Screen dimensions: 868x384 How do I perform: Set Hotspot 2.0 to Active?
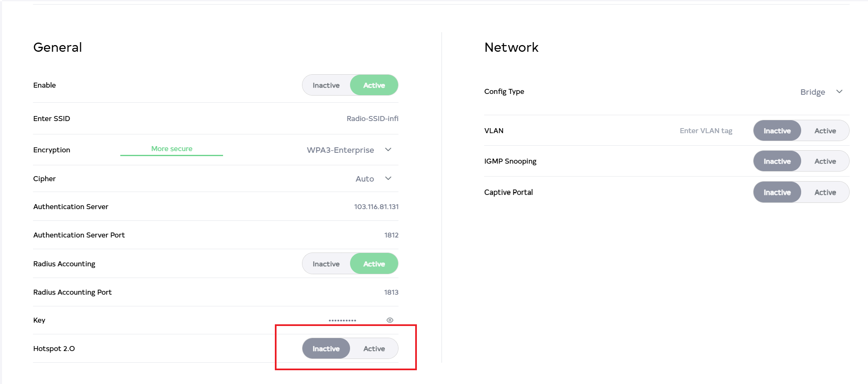click(x=374, y=349)
